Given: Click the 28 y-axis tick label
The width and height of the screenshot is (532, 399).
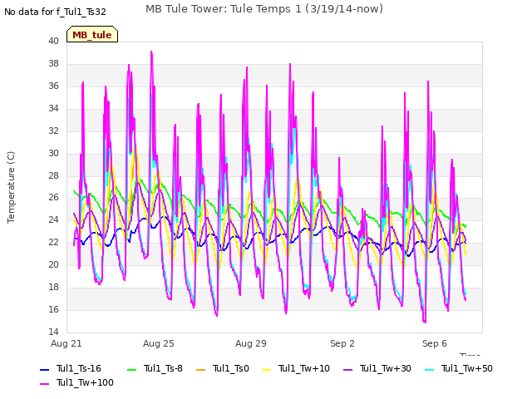Looking at the screenshot, I should coord(53,175).
